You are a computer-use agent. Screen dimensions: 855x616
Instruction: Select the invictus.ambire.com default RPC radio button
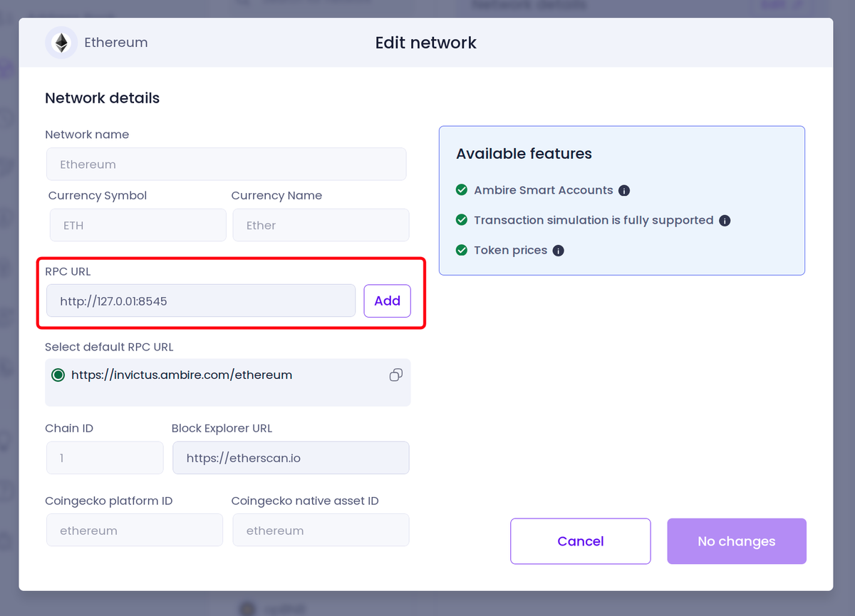tap(58, 375)
